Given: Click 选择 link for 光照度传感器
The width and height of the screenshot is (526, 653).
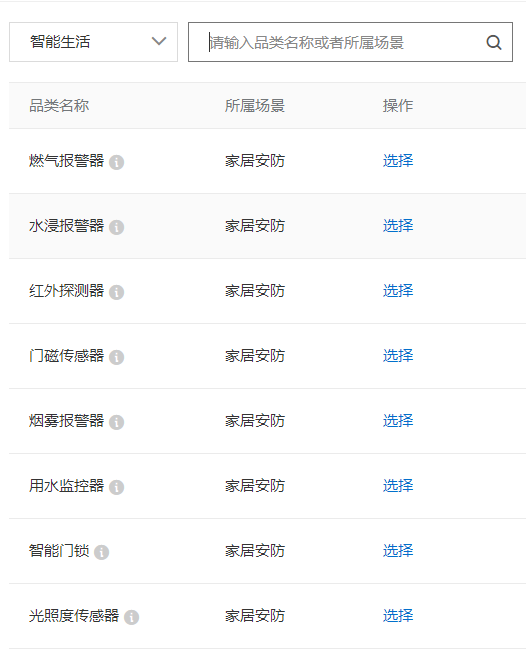Looking at the screenshot, I should point(398,616).
